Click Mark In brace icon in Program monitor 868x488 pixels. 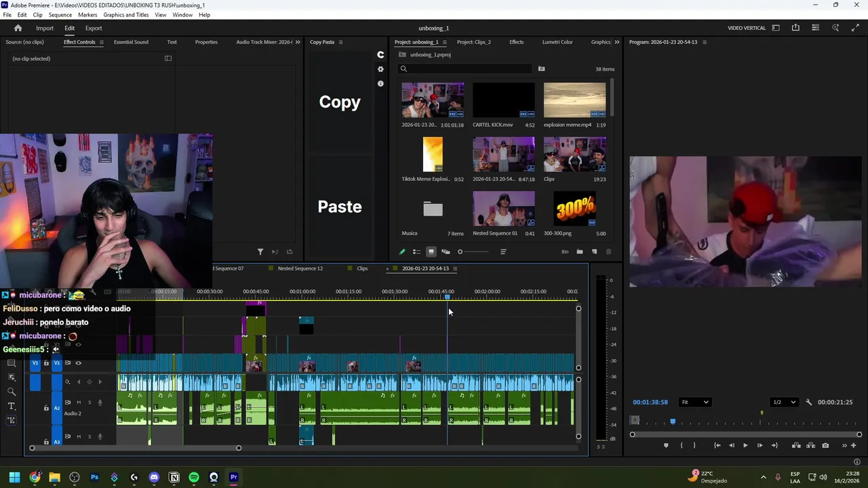coord(680,445)
